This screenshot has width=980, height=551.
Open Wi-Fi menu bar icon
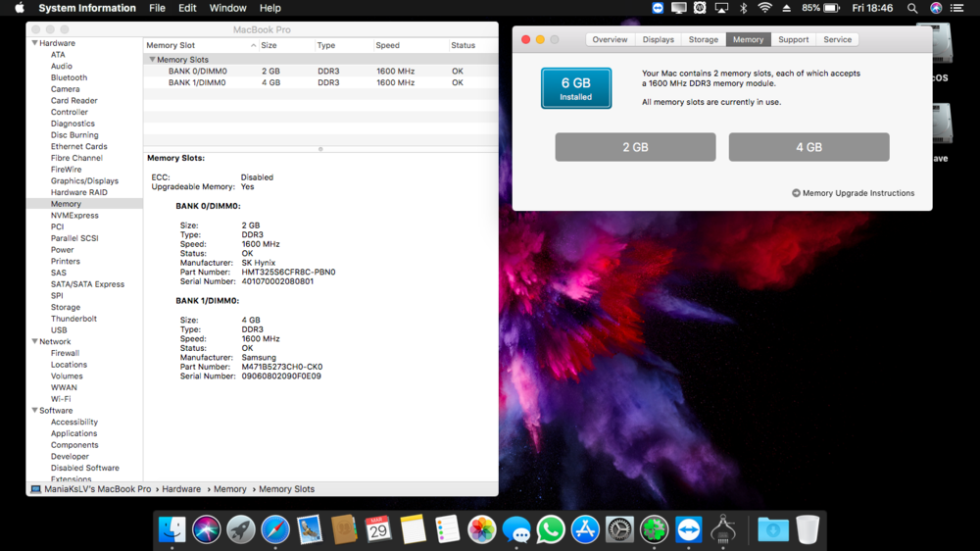coord(764,8)
